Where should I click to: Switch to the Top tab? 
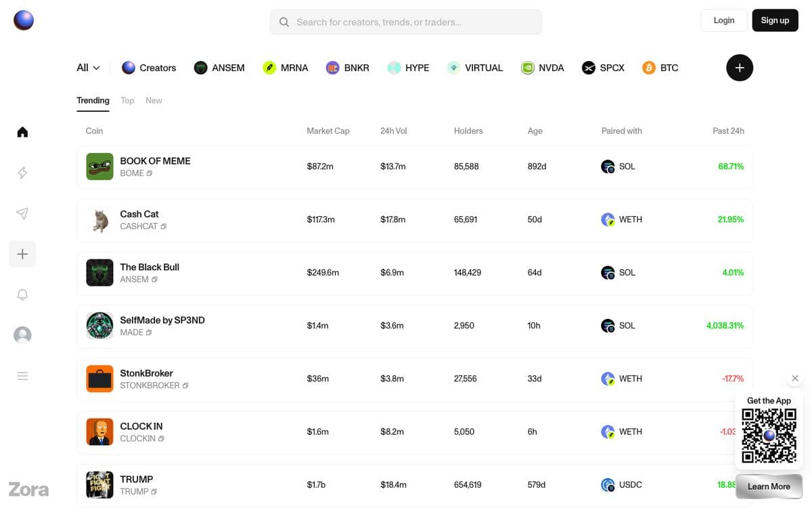pyautogui.click(x=127, y=100)
